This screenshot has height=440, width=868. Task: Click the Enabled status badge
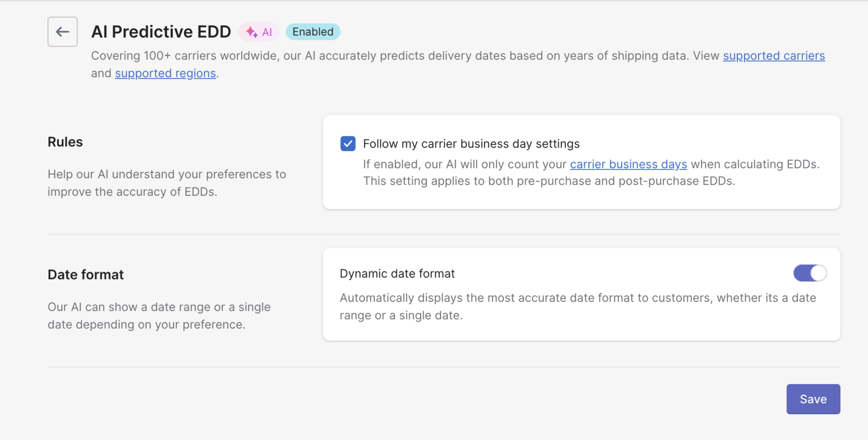pos(313,32)
